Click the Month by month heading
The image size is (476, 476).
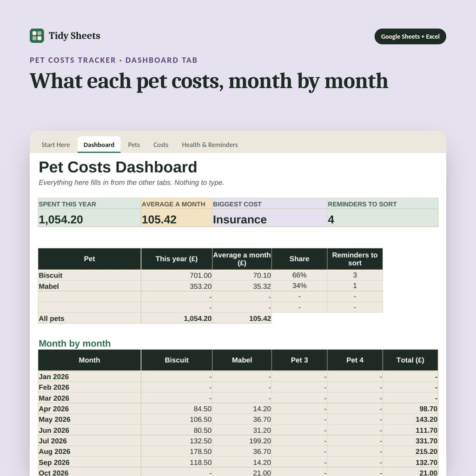(x=75, y=344)
